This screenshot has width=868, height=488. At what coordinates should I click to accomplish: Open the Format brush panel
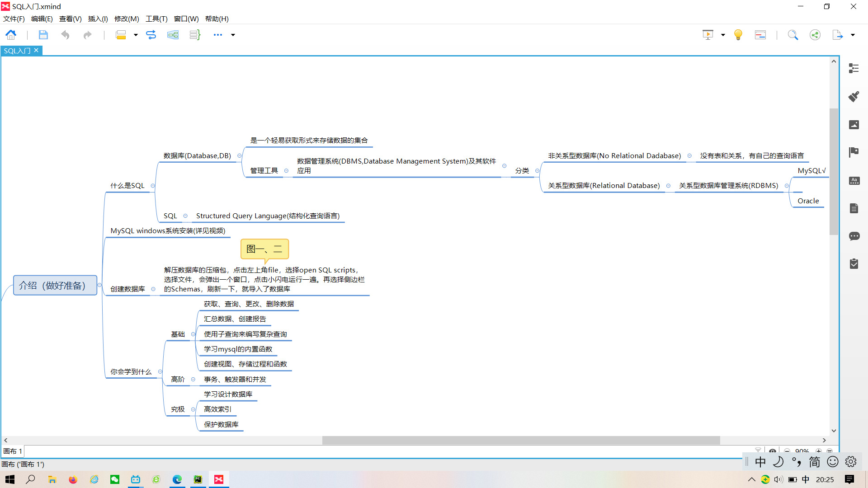(854, 96)
